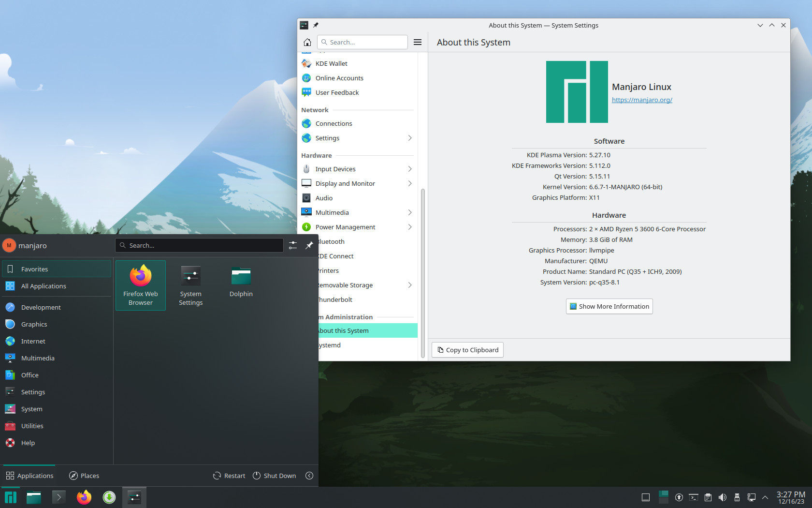
Task: Open the Help category in the launcher
Action: (x=57, y=443)
